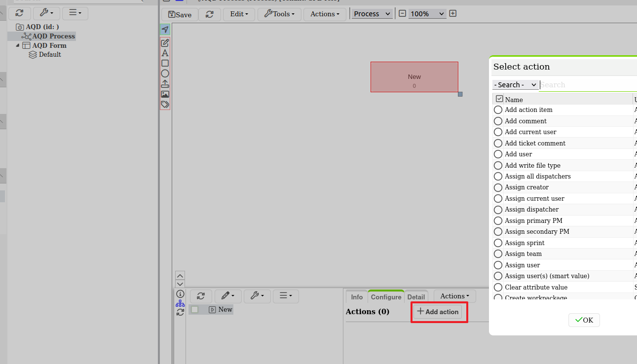Click the Add action button
This screenshot has height=364, width=637.
[438, 312]
